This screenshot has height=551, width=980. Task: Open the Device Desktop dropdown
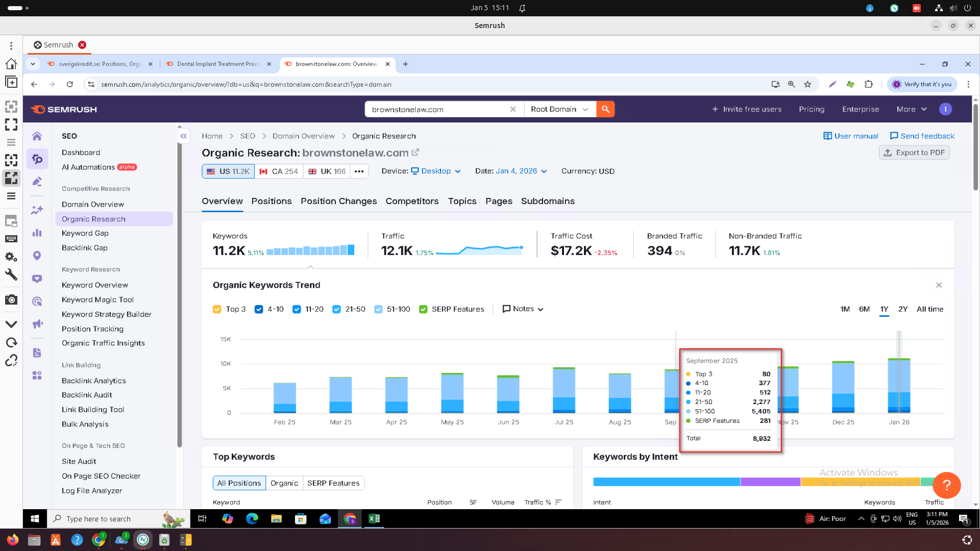point(436,171)
